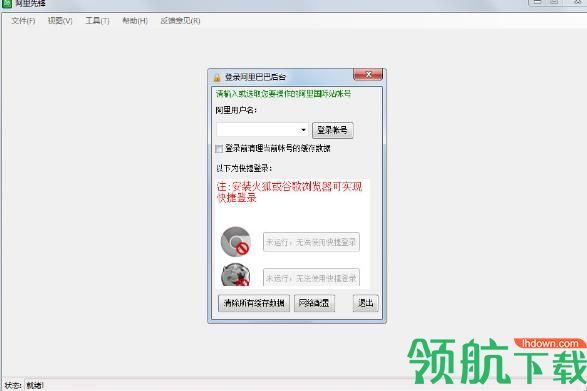Close the 登录阿里巴巴后台 dialog
Image resolution: width=587 pixels, height=391 pixels.
(x=368, y=75)
